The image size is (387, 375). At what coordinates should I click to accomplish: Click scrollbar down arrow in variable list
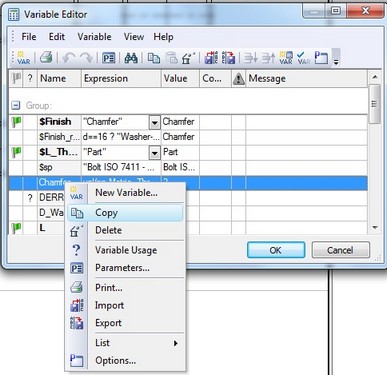coord(375,228)
